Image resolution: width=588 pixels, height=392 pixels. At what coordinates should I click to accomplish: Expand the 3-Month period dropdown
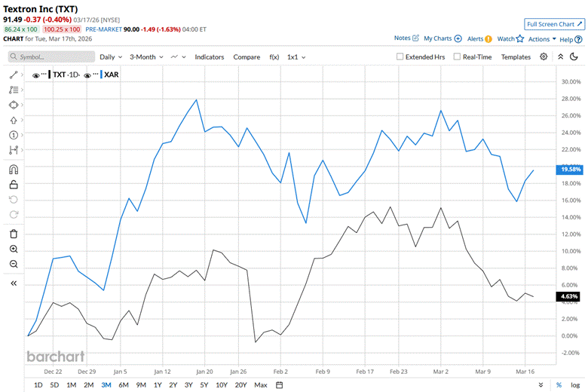pos(146,57)
